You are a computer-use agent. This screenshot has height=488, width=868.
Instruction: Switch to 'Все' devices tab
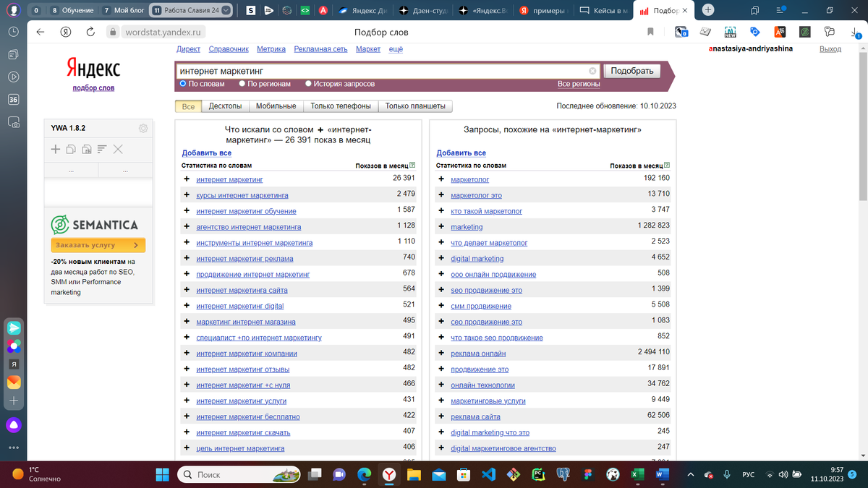pyautogui.click(x=188, y=106)
